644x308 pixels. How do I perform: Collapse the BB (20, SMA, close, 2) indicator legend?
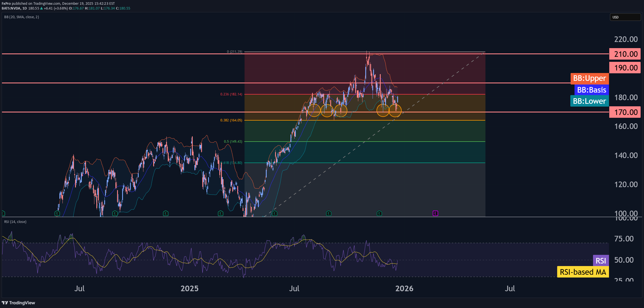[22, 17]
